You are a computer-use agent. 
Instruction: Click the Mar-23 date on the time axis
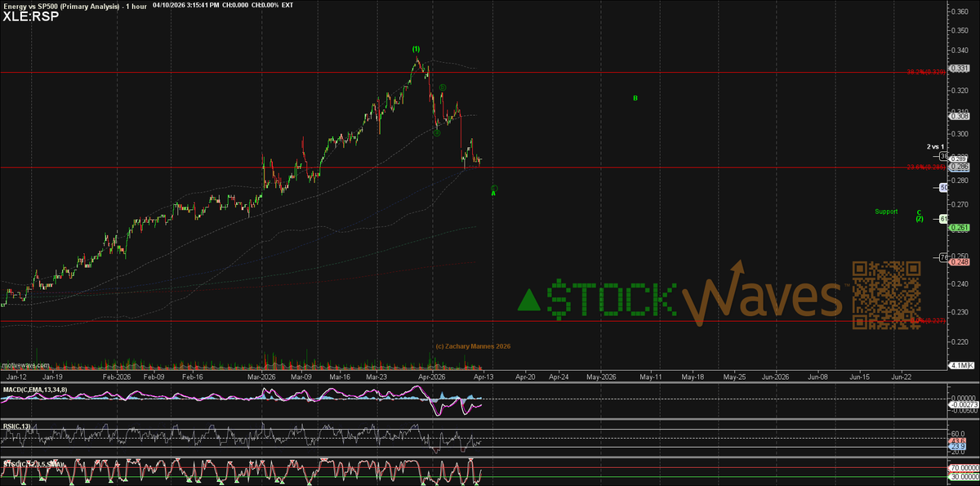[x=377, y=377]
